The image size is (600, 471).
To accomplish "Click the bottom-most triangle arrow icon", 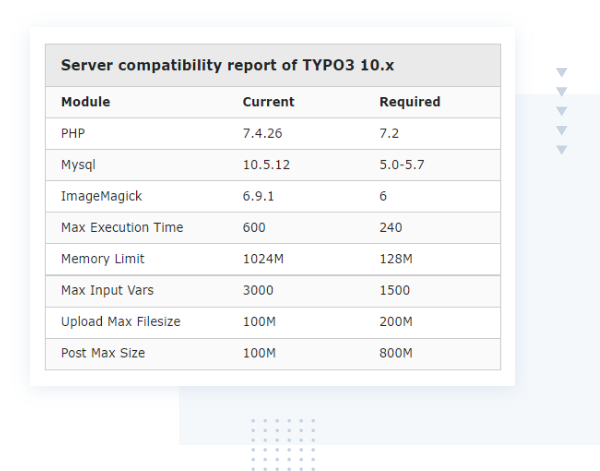I will [x=562, y=150].
